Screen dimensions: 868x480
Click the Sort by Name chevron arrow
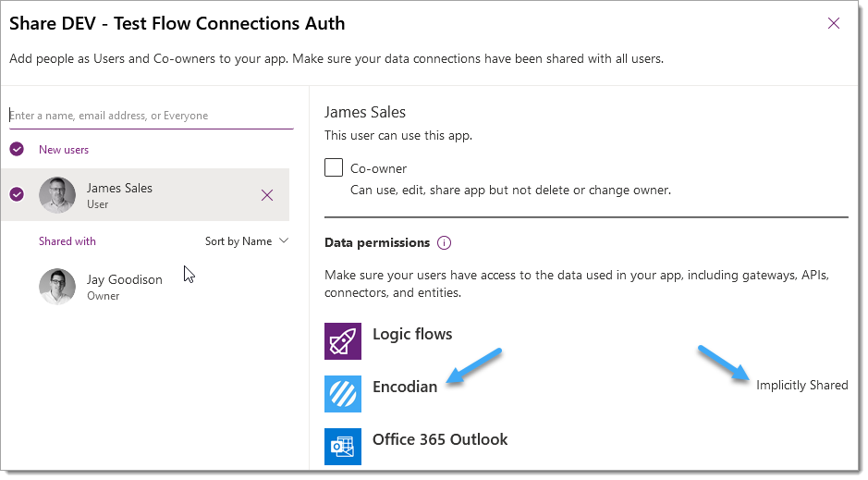(x=284, y=240)
